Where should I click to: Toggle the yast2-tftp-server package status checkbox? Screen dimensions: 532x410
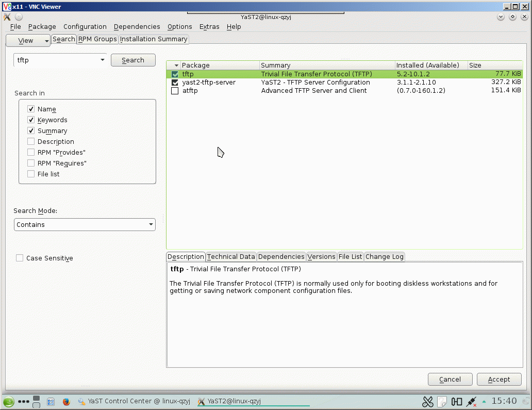175,83
